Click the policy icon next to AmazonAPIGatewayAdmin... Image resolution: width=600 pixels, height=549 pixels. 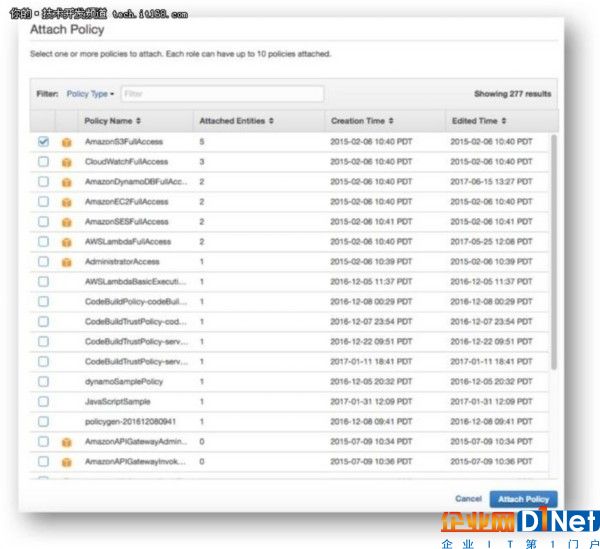pos(67,442)
